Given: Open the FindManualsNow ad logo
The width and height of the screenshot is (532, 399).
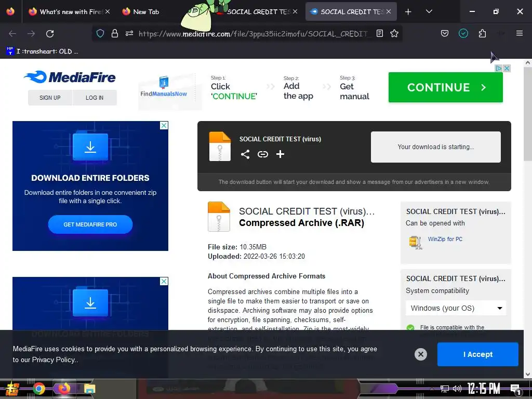Looking at the screenshot, I should pyautogui.click(x=164, y=87).
